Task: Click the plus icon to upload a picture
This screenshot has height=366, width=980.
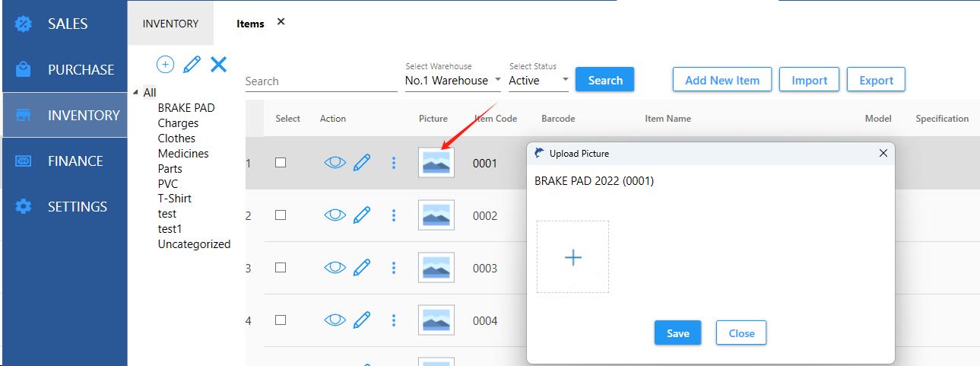Action: pos(572,257)
